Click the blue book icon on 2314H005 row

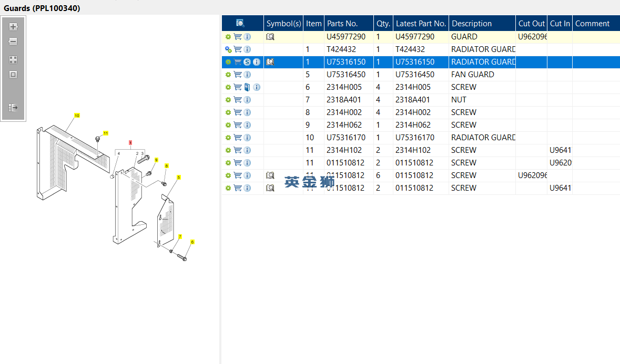pos(247,87)
